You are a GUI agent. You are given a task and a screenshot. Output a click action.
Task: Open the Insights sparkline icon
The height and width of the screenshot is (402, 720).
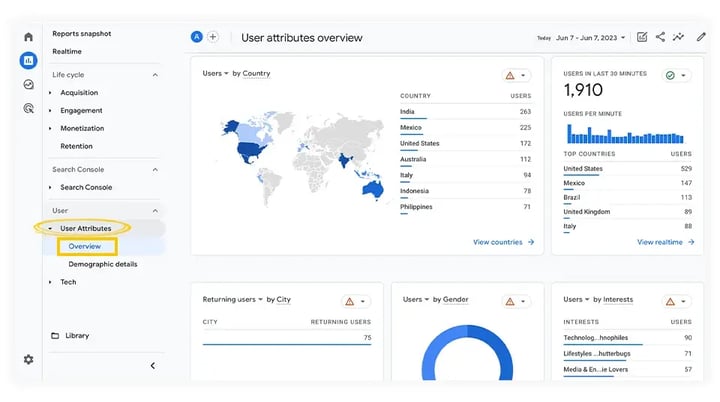coord(678,37)
